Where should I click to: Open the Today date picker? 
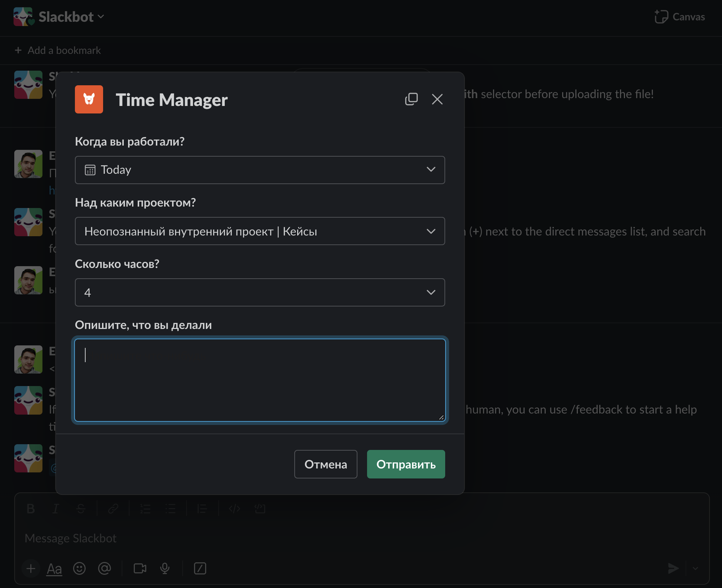click(x=260, y=170)
